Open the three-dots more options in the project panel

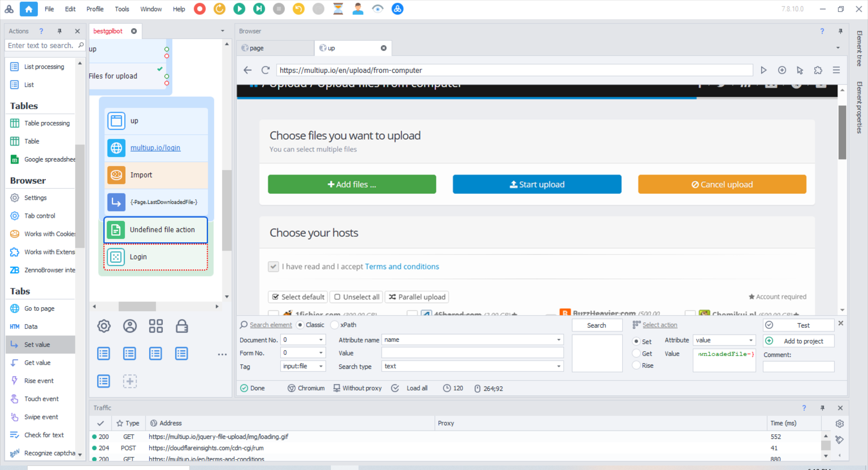tap(222, 354)
